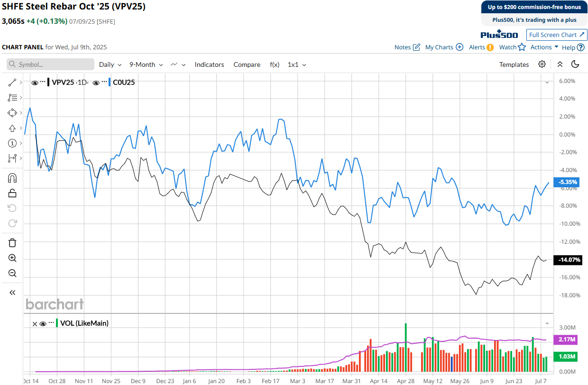Viewport: 588px width, 385px height.
Task: Click the -5.35% blue price label
Action: [x=568, y=182]
